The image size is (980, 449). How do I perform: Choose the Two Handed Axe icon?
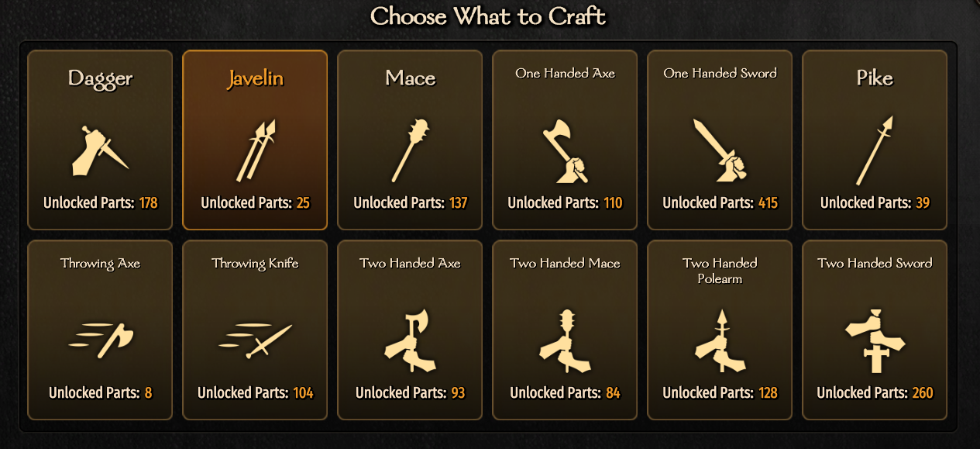(410, 340)
